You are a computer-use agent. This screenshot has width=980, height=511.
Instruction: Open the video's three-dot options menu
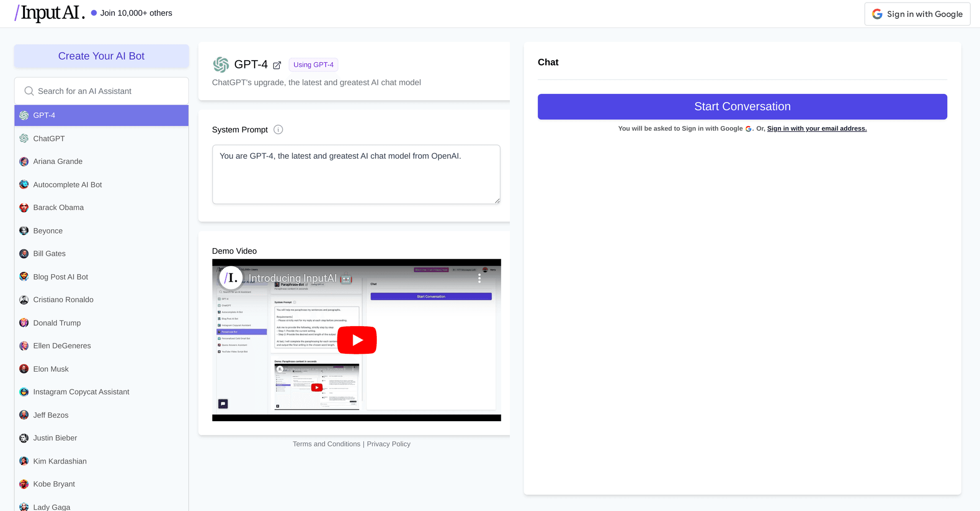point(479,278)
